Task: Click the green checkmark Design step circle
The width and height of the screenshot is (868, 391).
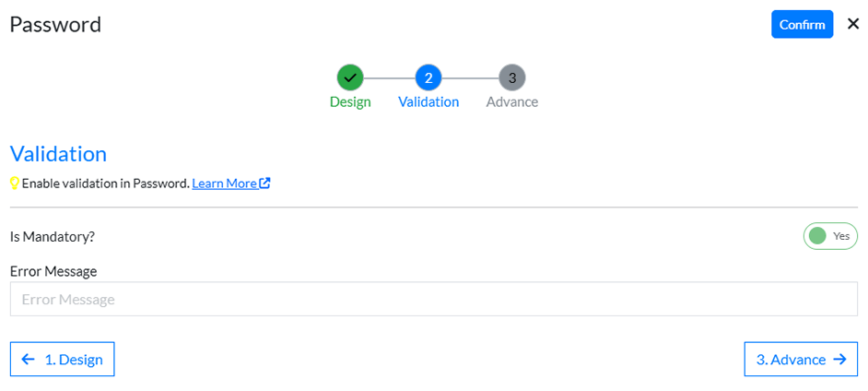Action: [x=350, y=77]
